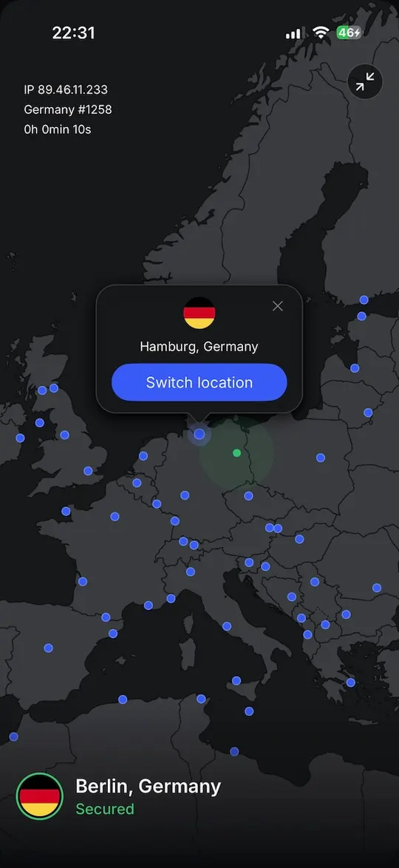This screenshot has width=399, height=868.
Task: Select the server dot in Finland
Action: pyautogui.click(x=364, y=299)
